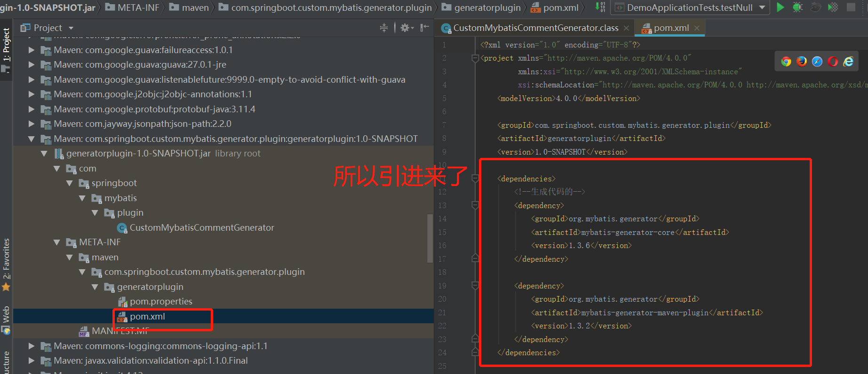The height and width of the screenshot is (374, 868).
Task: Click the Collapse All icon in Project panel
Action: (x=384, y=28)
